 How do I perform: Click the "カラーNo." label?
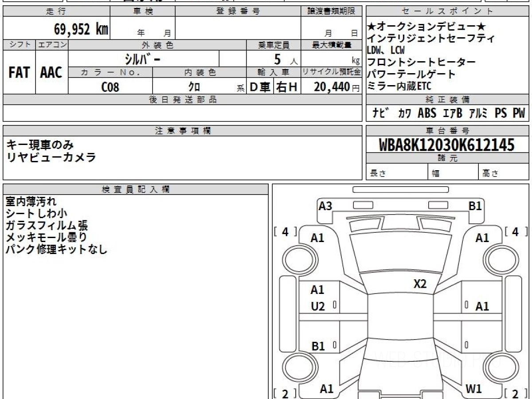click(110, 72)
